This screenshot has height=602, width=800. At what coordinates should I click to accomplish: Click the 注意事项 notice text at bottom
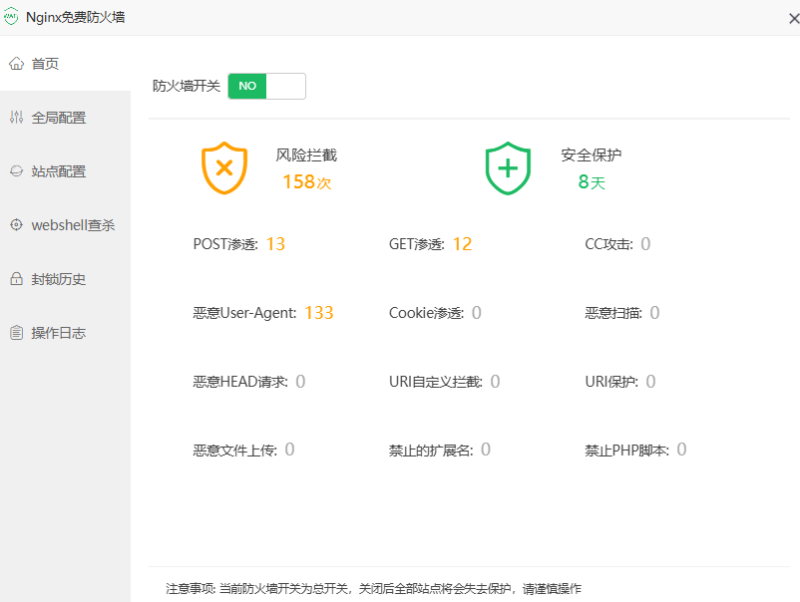click(373, 589)
